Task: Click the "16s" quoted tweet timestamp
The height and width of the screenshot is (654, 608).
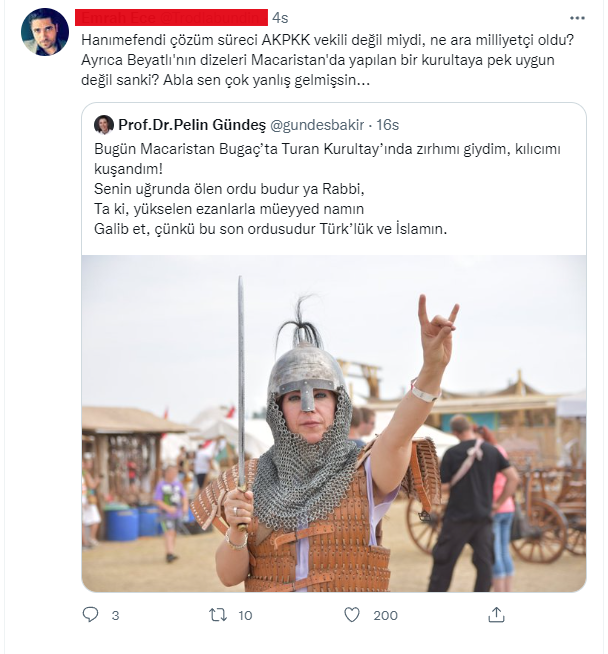Action: click(387, 125)
